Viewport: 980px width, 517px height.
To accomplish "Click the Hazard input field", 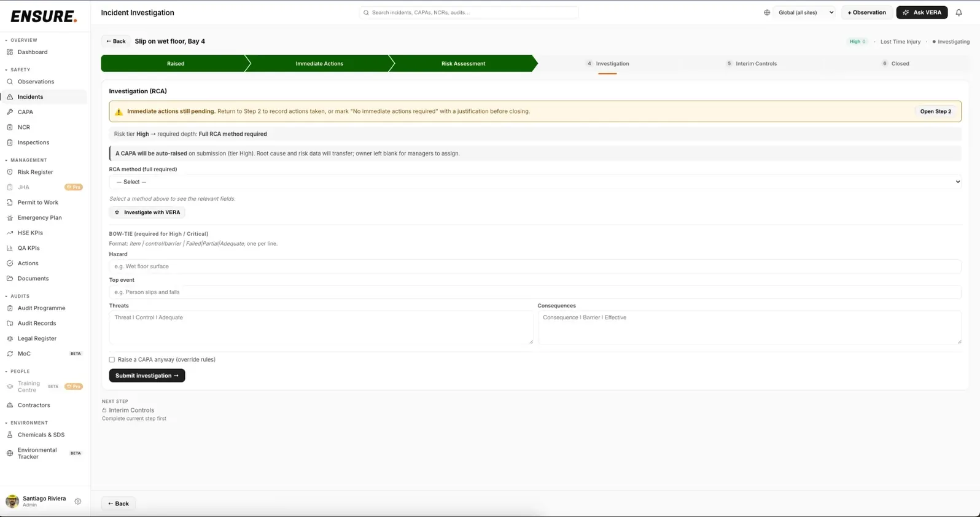I will pos(535,266).
